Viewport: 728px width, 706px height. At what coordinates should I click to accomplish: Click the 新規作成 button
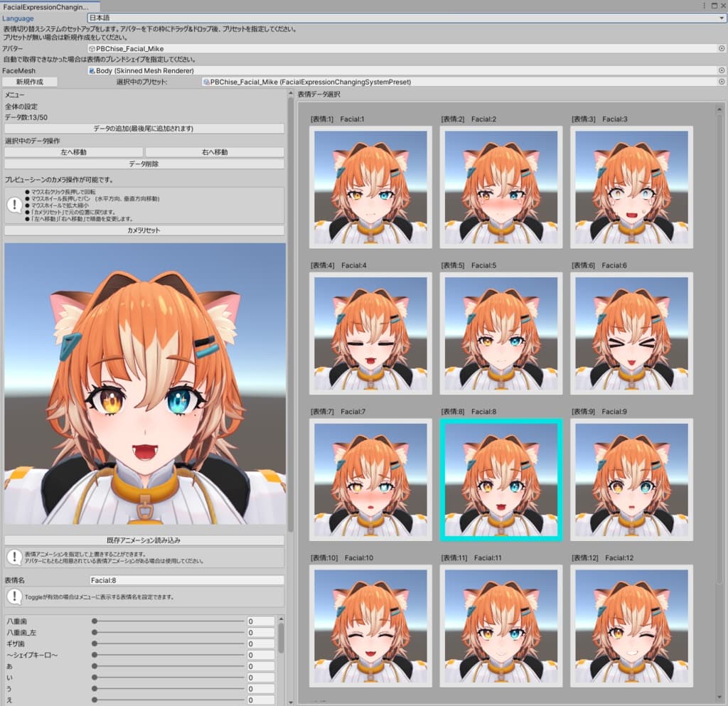click(x=29, y=82)
